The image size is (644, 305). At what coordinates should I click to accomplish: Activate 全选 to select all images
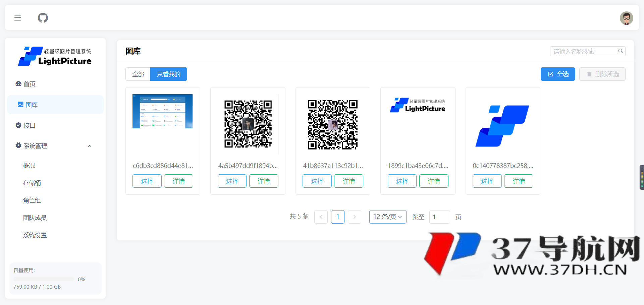point(558,74)
